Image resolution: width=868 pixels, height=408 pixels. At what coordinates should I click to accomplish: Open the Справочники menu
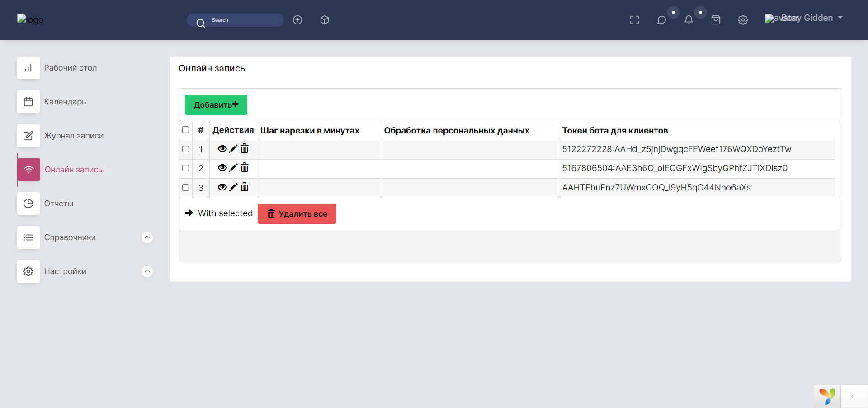coord(70,237)
